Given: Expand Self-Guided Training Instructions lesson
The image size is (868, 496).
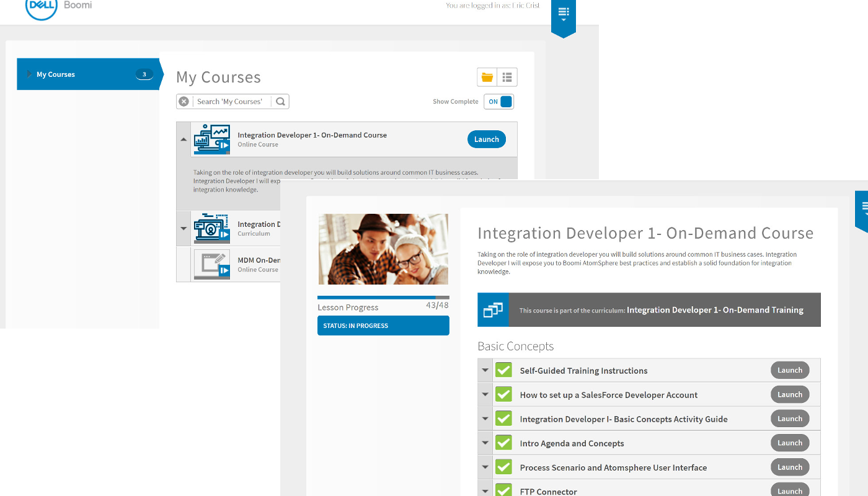Looking at the screenshot, I should pyautogui.click(x=485, y=371).
